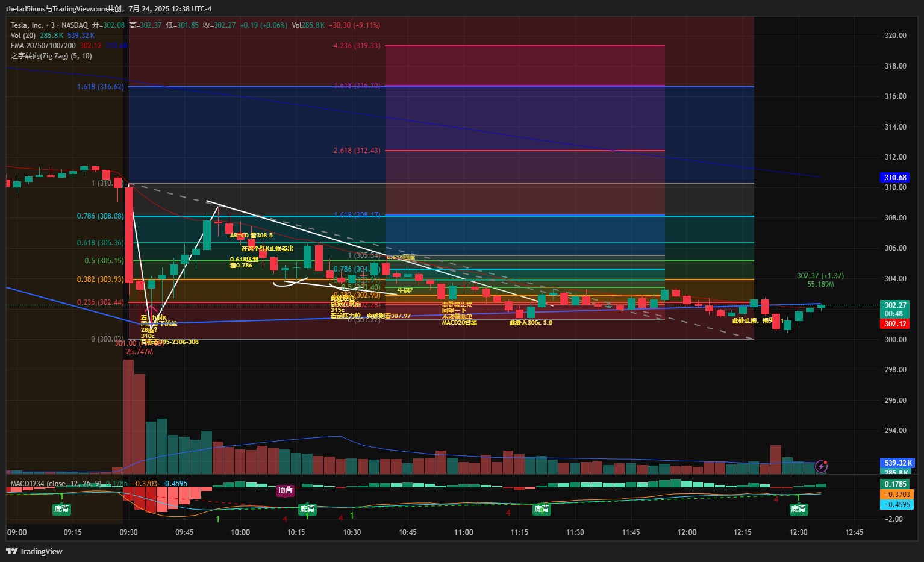
Task: Click the tallest volume bar at 09:30
Action: point(128,417)
